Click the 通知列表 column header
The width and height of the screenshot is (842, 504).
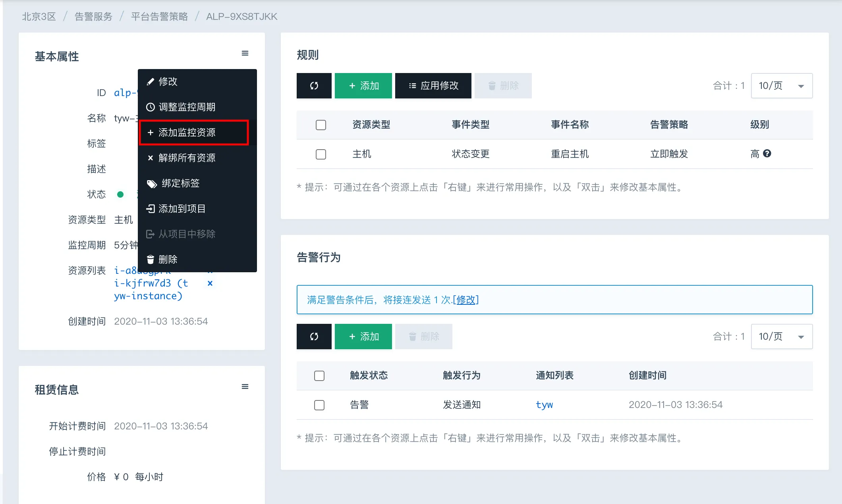pyautogui.click(x=555, y=375)
